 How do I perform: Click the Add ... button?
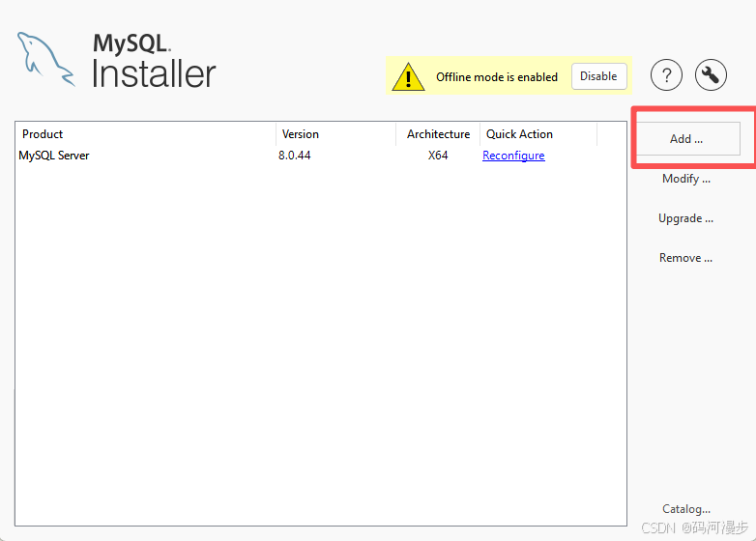pos(686,139)
